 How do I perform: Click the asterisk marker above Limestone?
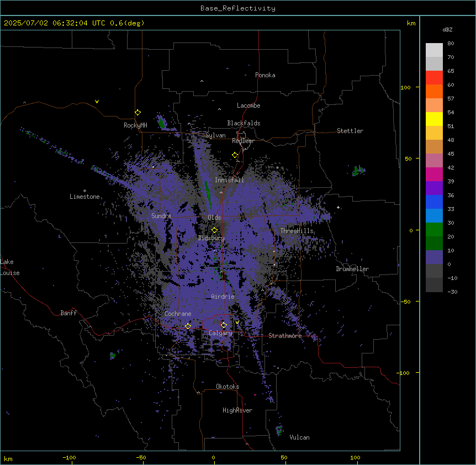coord(84,191)
